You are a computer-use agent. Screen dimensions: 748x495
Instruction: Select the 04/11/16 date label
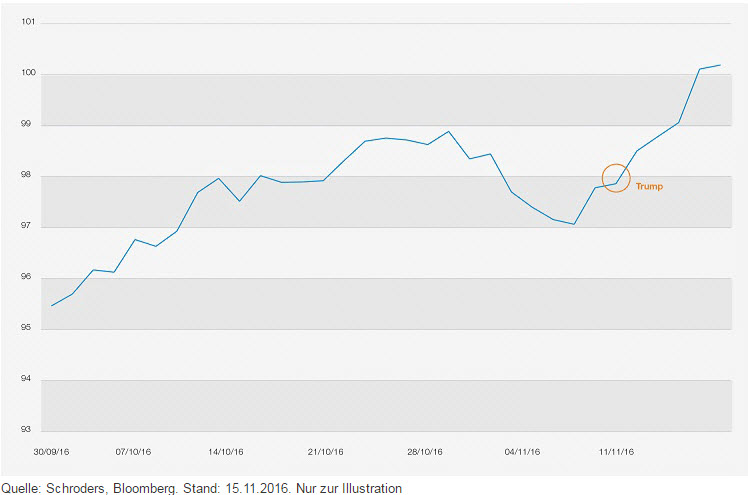[522, 452]
